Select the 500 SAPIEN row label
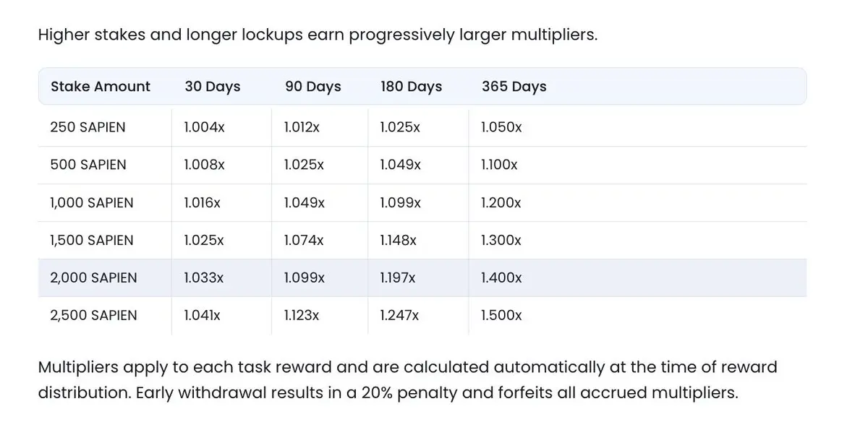 [x=88, y=165]
